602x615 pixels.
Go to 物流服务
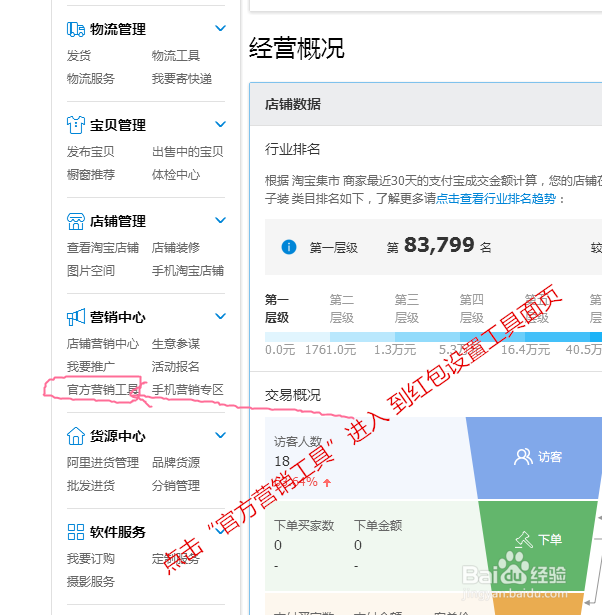click(x=91, y=79)
